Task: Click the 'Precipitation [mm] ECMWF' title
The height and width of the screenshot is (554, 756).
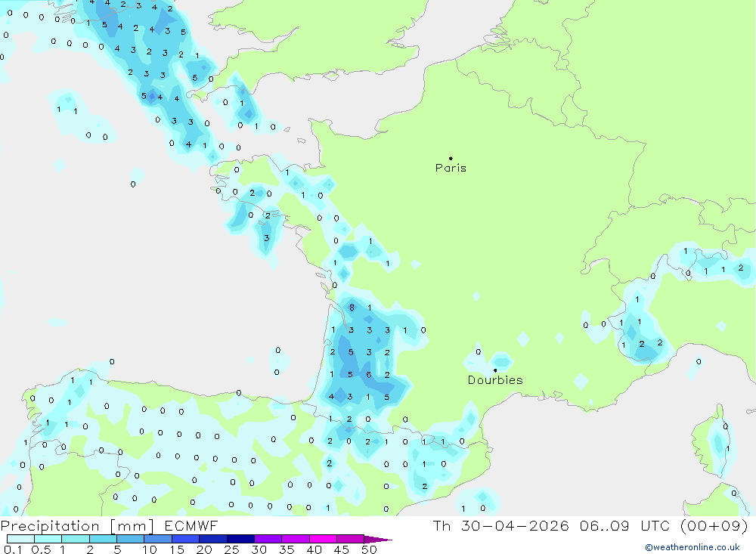Action: [x=110, y=525]
